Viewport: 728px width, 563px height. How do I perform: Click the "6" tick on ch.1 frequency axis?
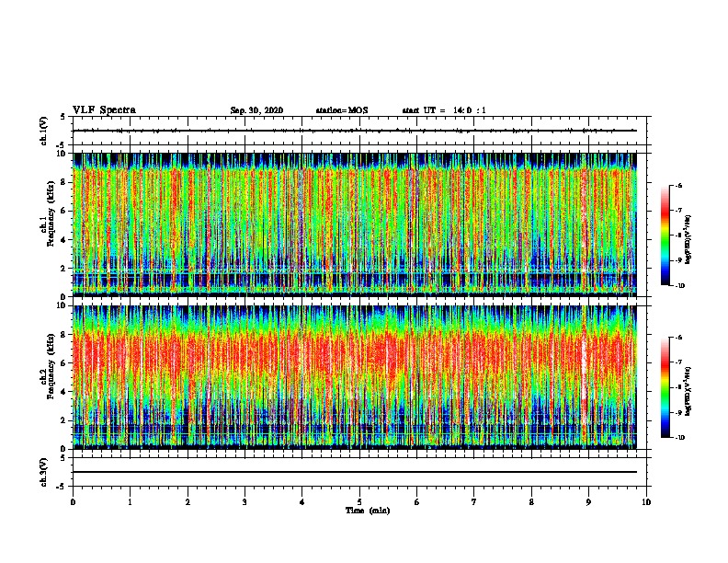point(63,211)
